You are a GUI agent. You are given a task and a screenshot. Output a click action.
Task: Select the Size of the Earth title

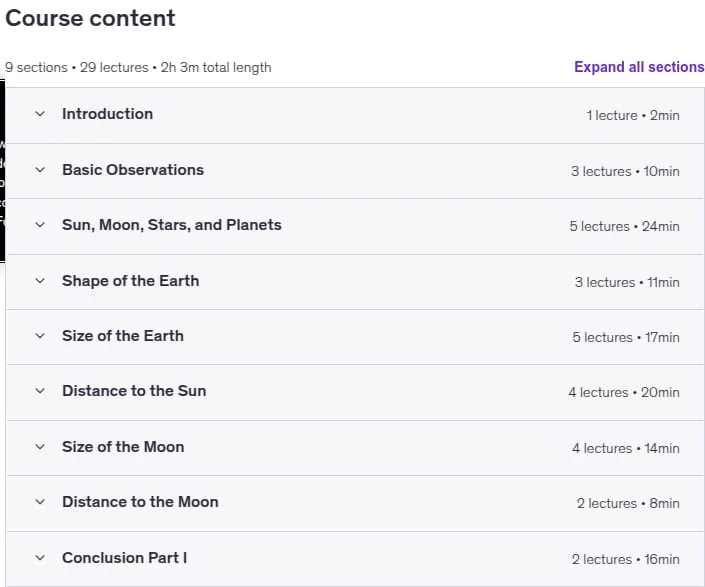point(123,336)
